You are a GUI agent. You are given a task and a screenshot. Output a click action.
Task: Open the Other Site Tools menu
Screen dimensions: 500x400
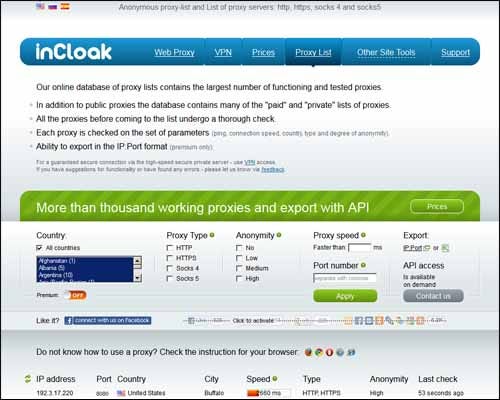point(386,52)
